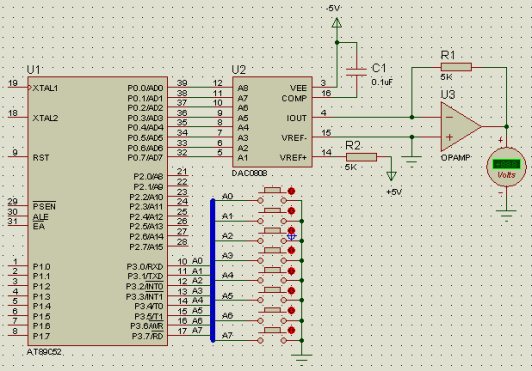The image size is (532, 371).
Task: Click the ground symbol below VREF- wire
Action: 411,159
